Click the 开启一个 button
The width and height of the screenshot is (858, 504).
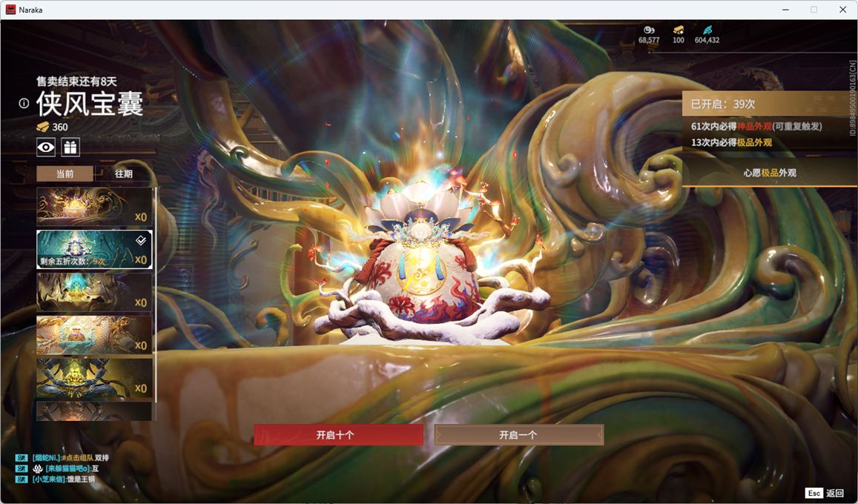519,435
